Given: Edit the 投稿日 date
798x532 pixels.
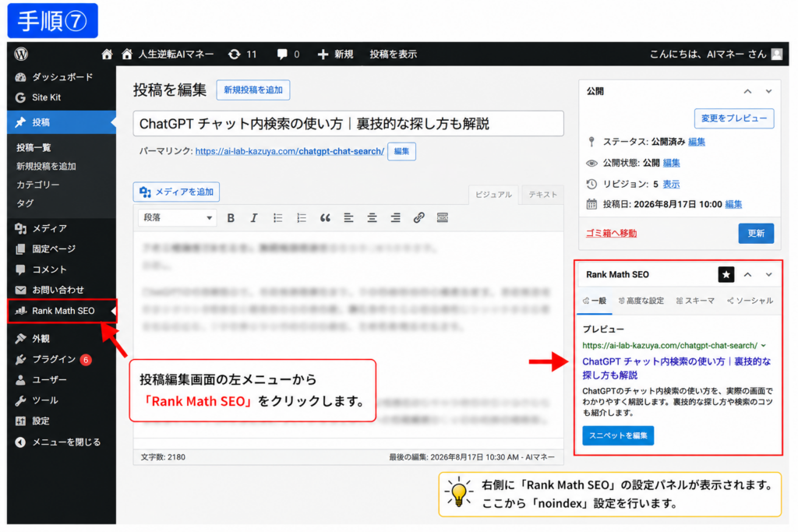Looking at the screenshot, I should tap(733, 204).
